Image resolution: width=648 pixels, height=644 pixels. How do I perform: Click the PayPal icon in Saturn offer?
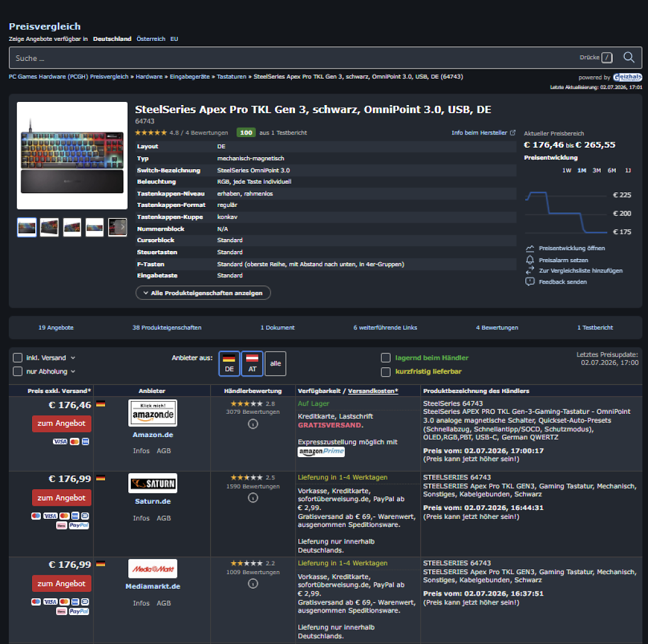click(x=79, y=525)
